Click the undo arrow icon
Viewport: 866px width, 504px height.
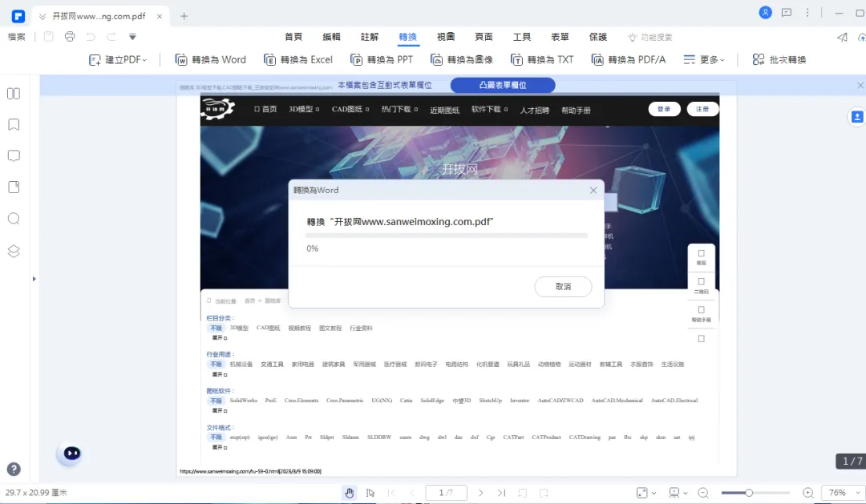point(91,37)
